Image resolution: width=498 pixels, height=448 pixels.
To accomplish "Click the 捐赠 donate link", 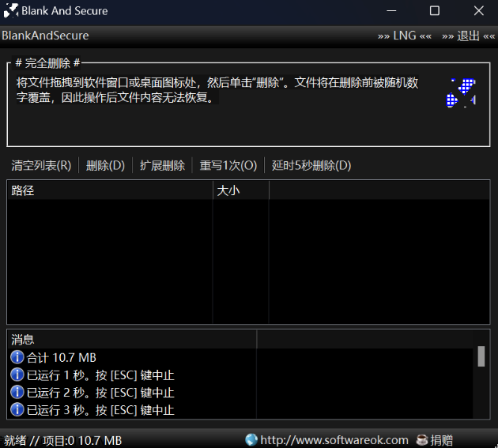I will pyautogui.click(x=441, y=440).
